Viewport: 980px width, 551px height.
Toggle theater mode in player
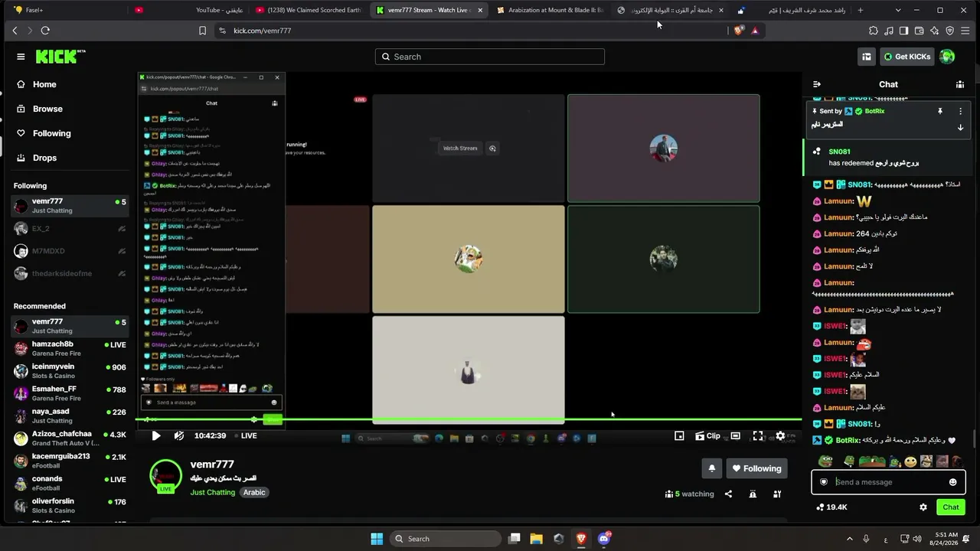(735, 435)
